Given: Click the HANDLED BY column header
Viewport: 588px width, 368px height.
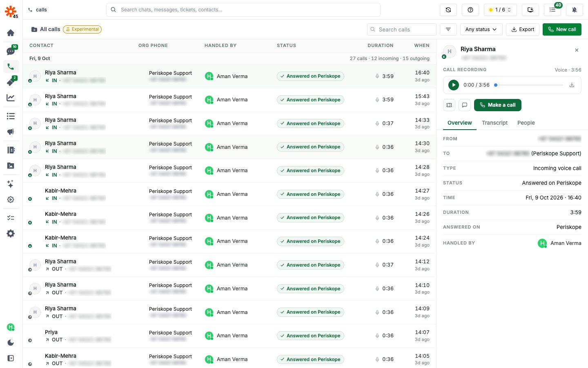Looking at the screenshot, I should click(x=220, y=46).
